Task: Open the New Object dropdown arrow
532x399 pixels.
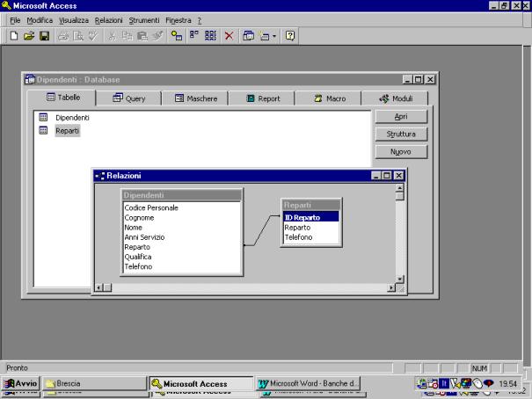Action: click(274, 36)
